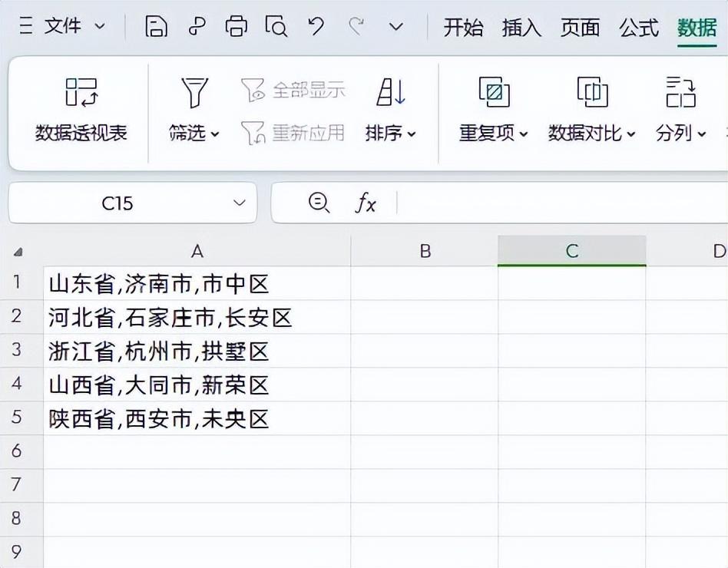Open the 文件 menu
Screen dimensions: 728x568
point(63,26)
